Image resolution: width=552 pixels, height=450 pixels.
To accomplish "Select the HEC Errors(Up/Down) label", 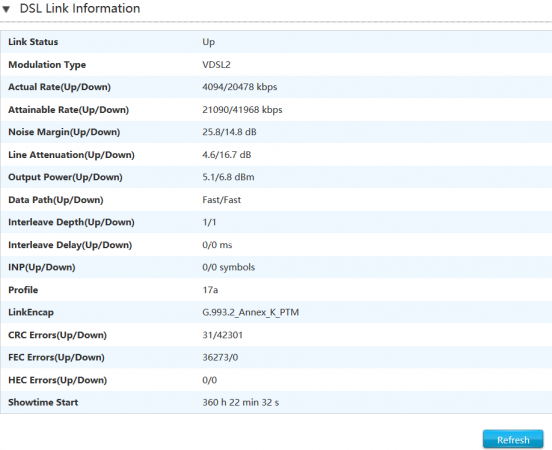I will point(57,380).
